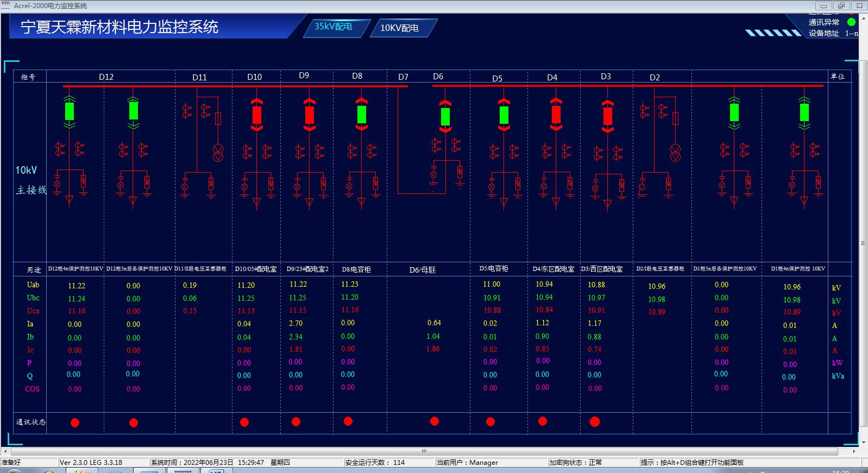Image resolution: width=868 pixels, height=473 pixels.
Task: Click the D6/母联 label
Action: pyautogui.click(x=422, y=269)
